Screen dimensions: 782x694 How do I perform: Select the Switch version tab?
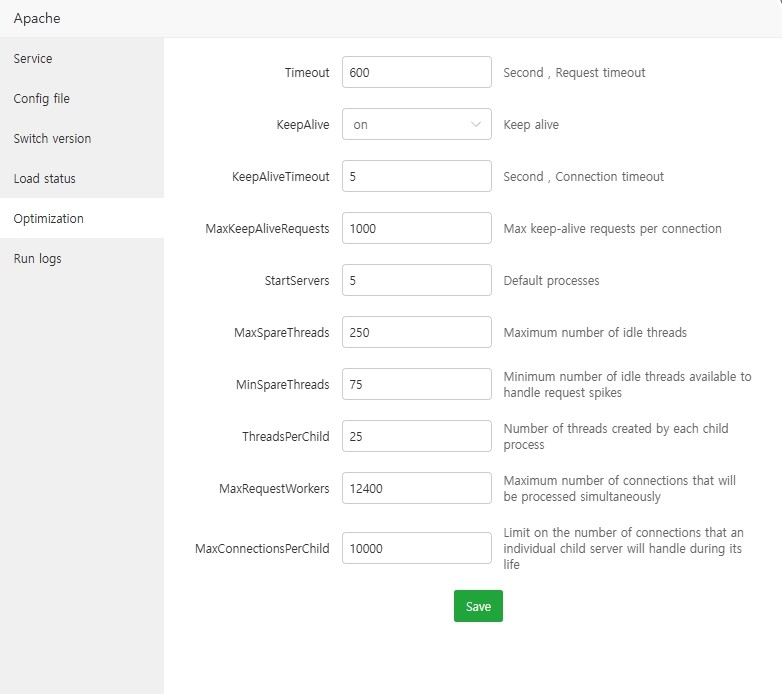tap(52, 139)
